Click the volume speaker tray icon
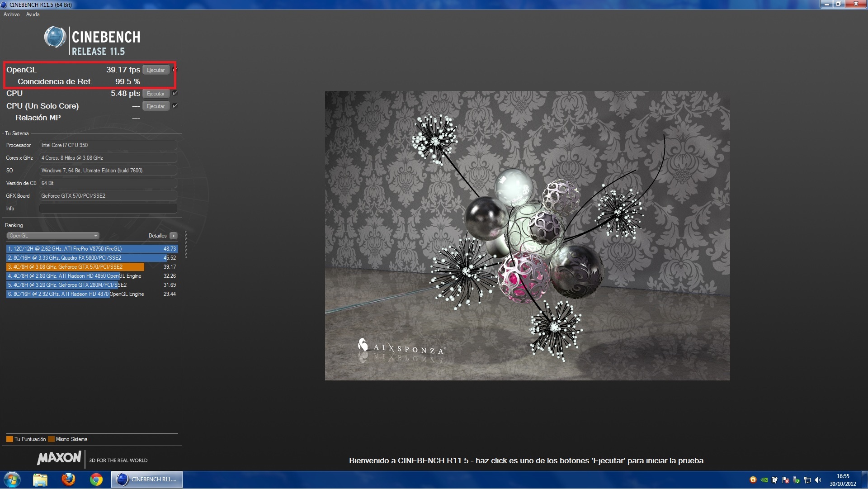 tap(818, 480)
